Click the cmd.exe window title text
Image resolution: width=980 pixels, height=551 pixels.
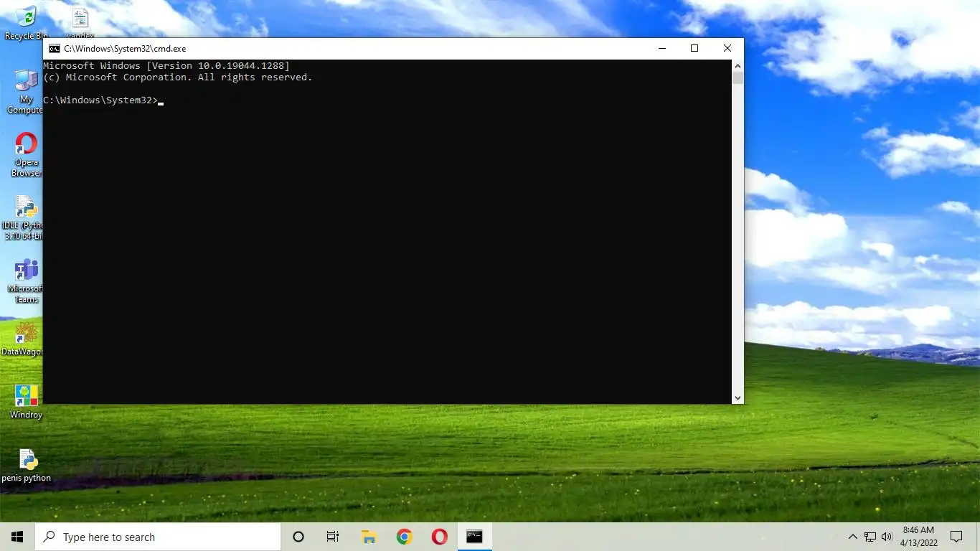125,49
